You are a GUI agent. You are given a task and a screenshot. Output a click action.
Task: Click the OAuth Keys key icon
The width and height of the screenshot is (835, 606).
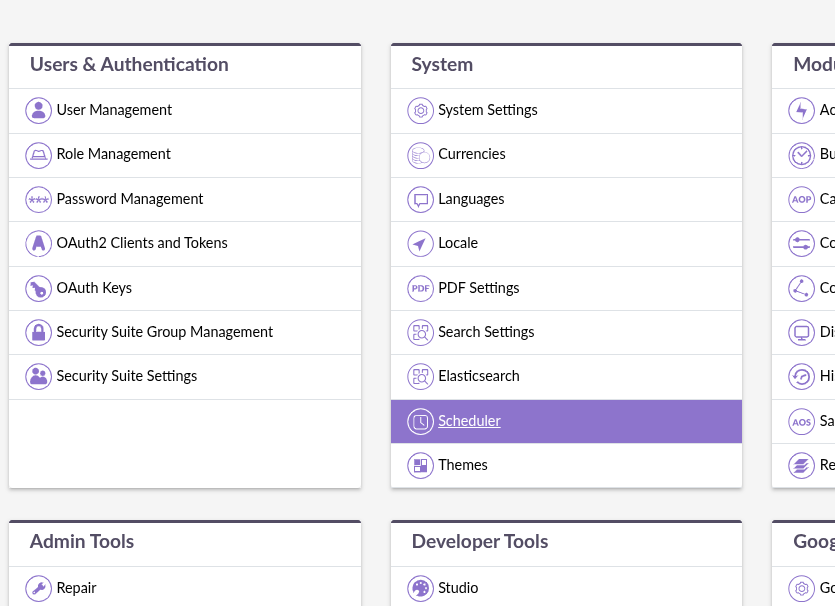tap(38, 289)
